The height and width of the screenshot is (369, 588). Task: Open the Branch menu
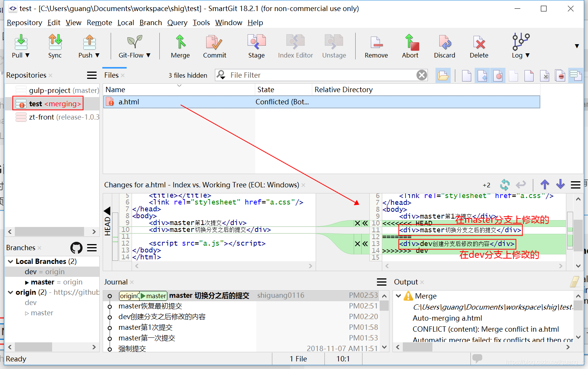(151, 22)
